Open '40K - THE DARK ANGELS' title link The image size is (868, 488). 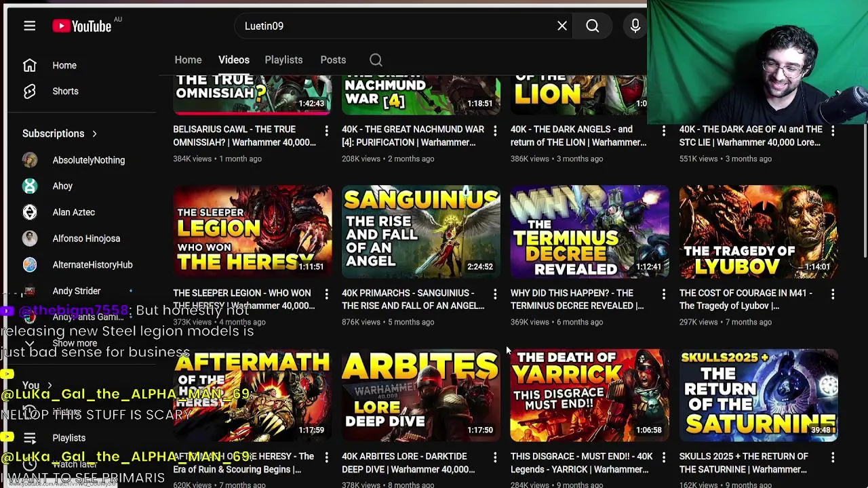[x=578, y=136]
